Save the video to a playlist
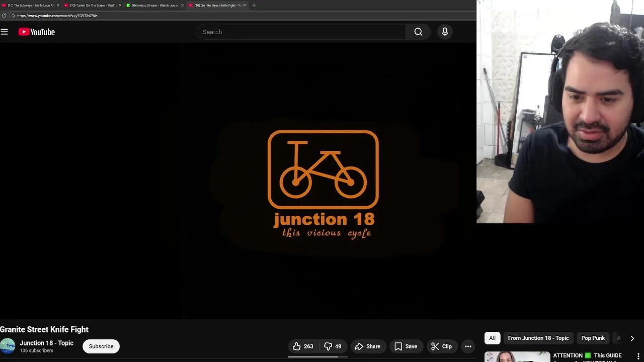Screen dimensions: 644x362 [x=406, y=346]
